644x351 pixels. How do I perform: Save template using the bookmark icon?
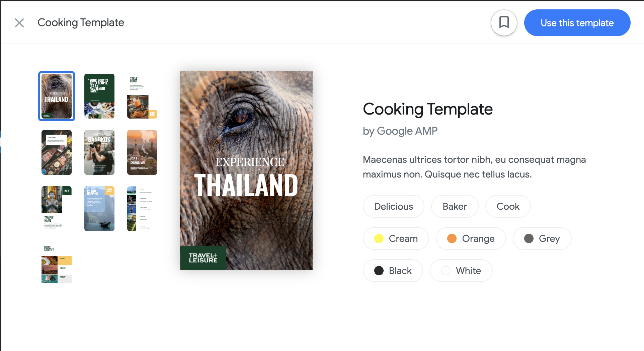click(x=504, y=23)
